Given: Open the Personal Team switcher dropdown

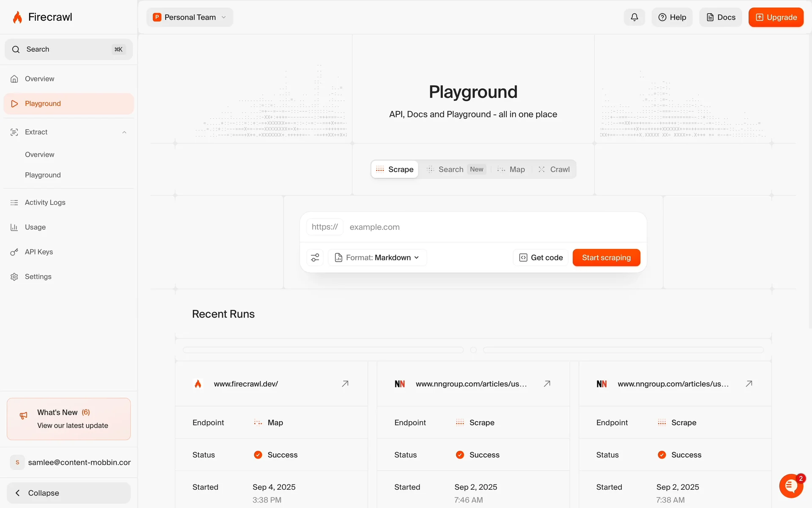Looking at the screenshot, I should click(x=189, y=17).
